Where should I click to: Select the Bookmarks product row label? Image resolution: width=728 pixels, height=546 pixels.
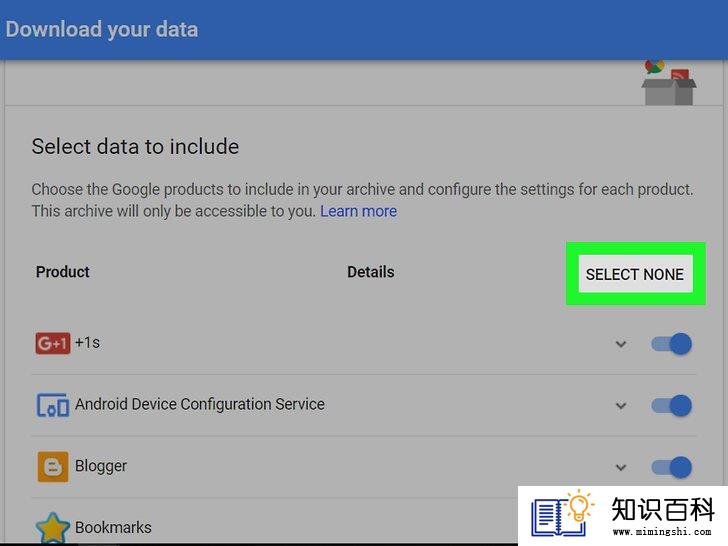point(113,527)
